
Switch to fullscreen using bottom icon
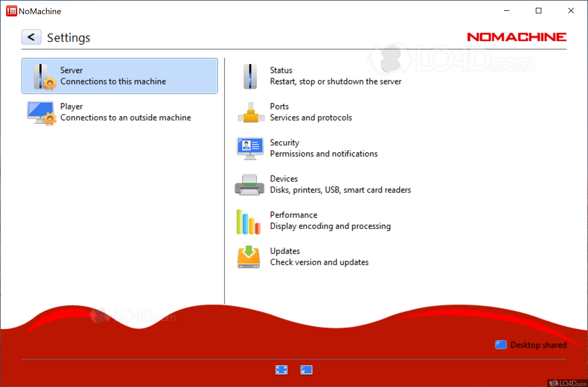(x=281, y=370)
